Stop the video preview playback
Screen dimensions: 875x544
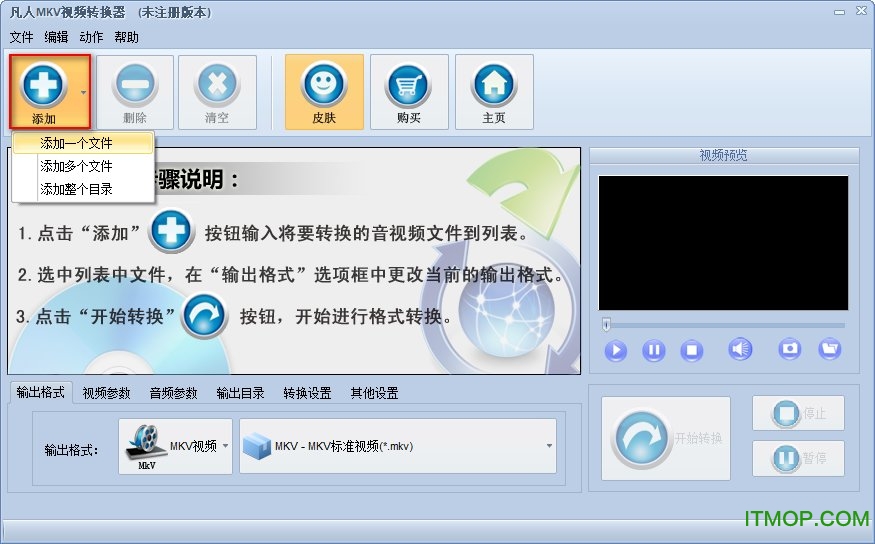[691, 350]
